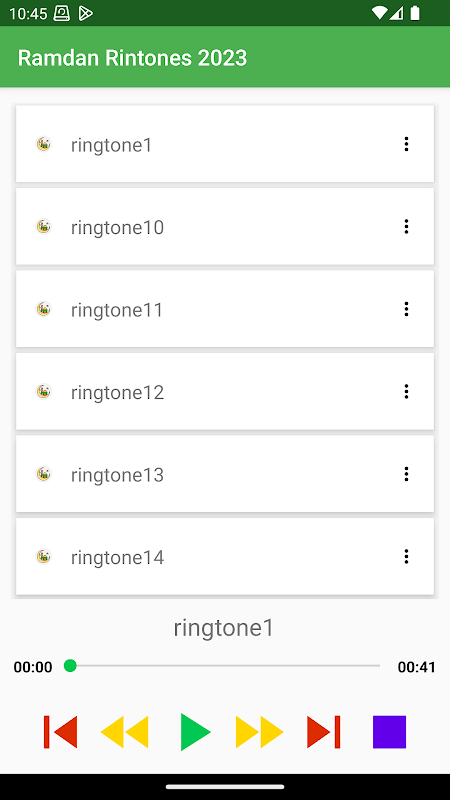This screenshot has height=800, width=450.
Task: Click the mosque icon beside ringtone11
Action: (x=44, y=309)
